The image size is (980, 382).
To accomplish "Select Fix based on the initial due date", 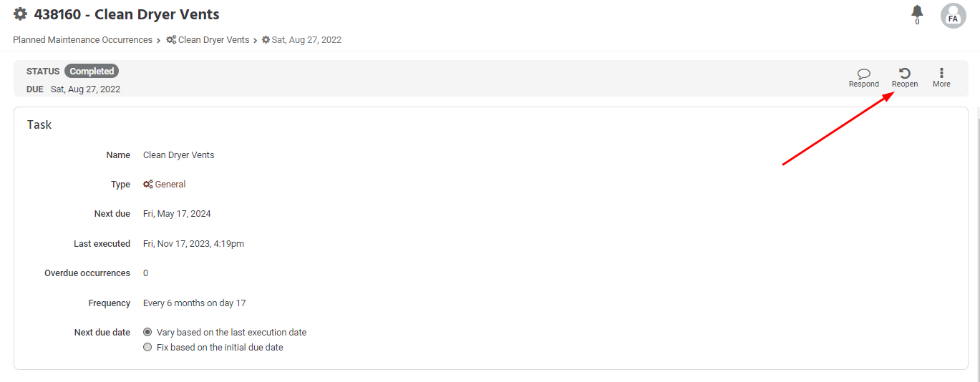I will point(147,348).
